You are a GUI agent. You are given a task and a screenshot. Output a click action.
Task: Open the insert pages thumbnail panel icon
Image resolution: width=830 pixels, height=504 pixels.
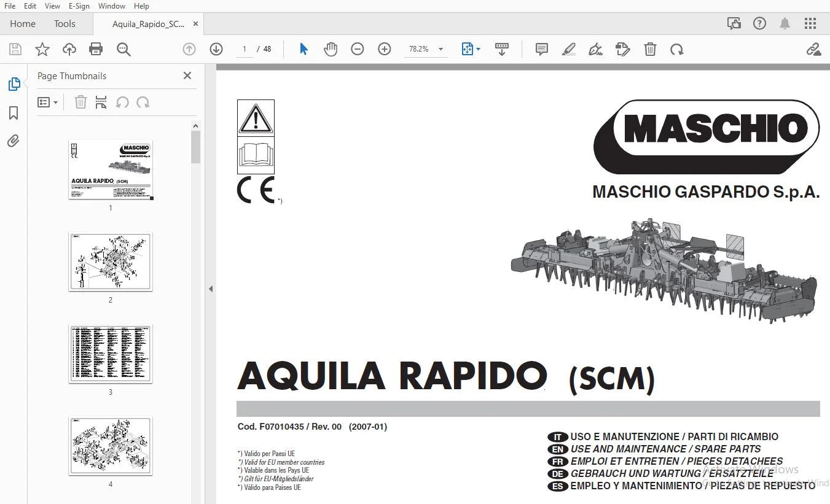[x=101, y=103]
